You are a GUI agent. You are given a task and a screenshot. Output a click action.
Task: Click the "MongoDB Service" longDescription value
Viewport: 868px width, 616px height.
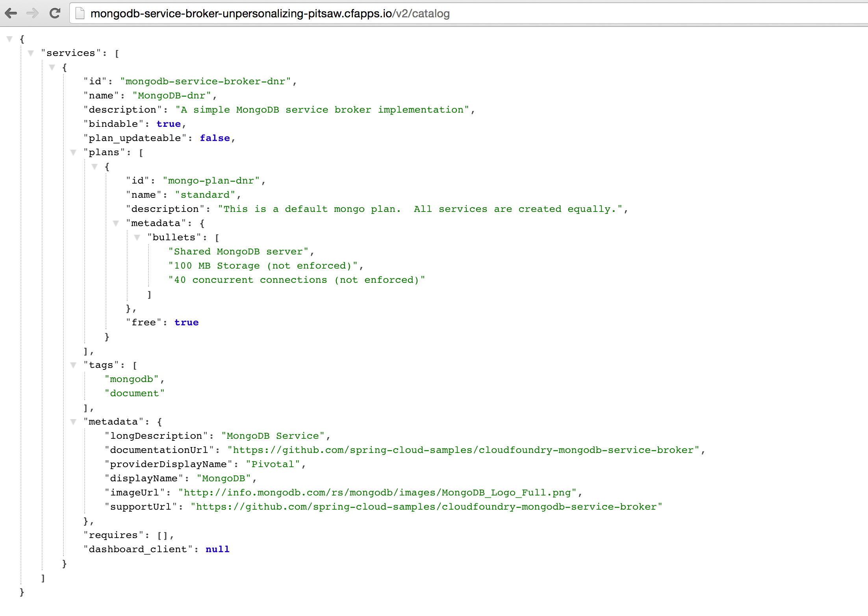(x=273, y=436)
